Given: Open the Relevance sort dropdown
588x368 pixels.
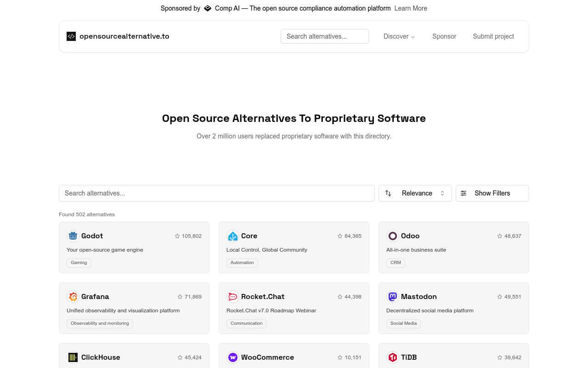Looking at the screenshot, I should point(415,193).
